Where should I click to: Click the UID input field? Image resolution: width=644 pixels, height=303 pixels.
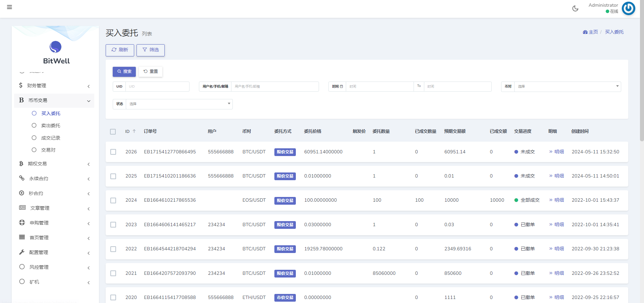tap(157, 87)
